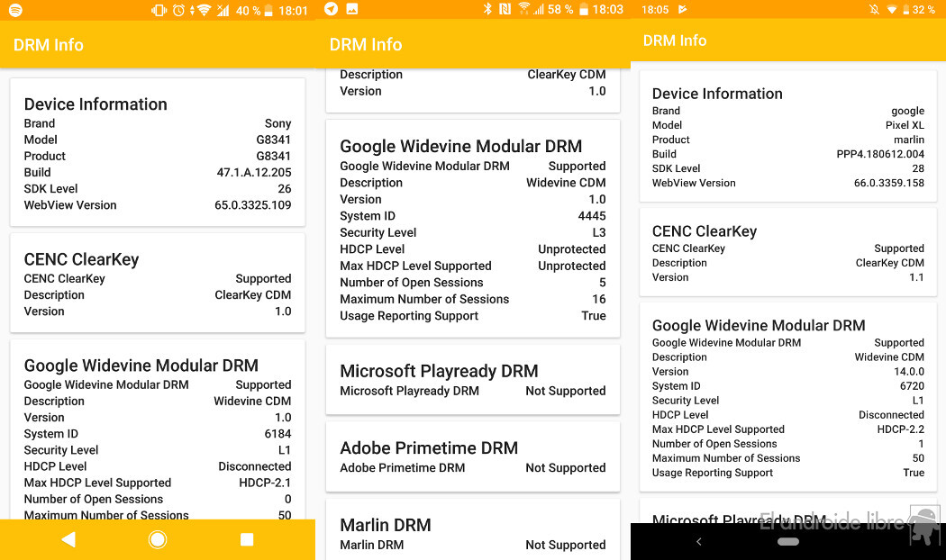Tap the Pixel XL model row

coord(787,125)
